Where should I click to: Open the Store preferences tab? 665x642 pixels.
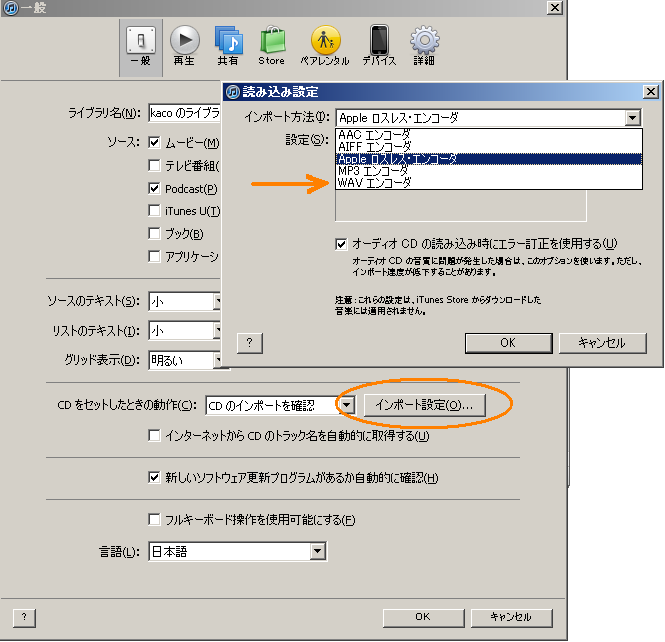(x=272, y=46)
